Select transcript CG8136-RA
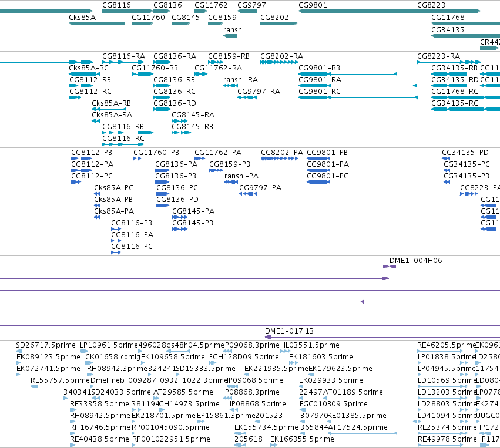 pyautogui.click(x=175, y=56)
